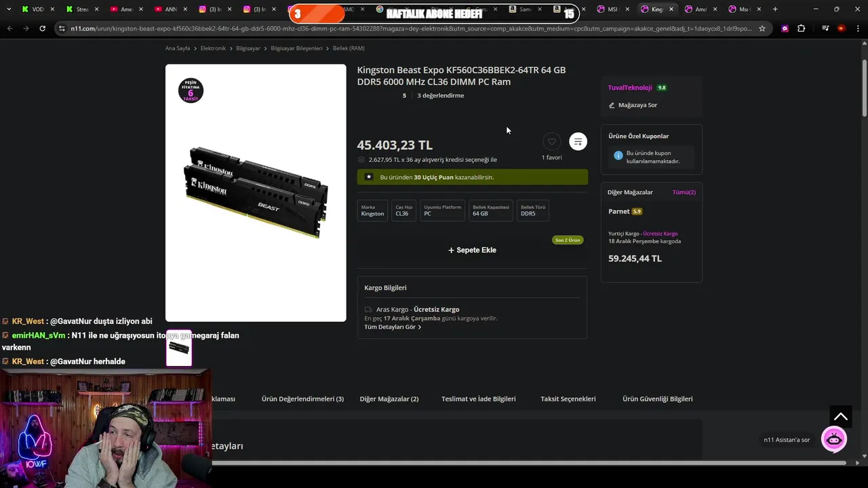This screenshot has width=868, height=488.
Task: Open the n11 Asistan chatbot icon
Action: click(x=834, y=439)
